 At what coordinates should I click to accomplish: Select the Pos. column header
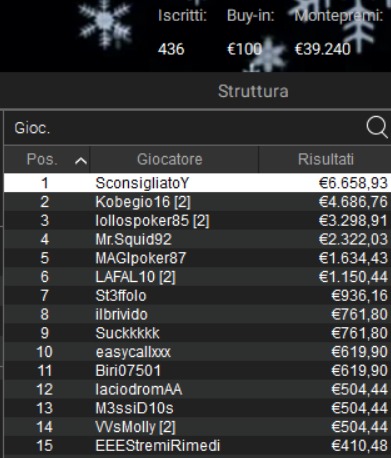coord(47,159)
